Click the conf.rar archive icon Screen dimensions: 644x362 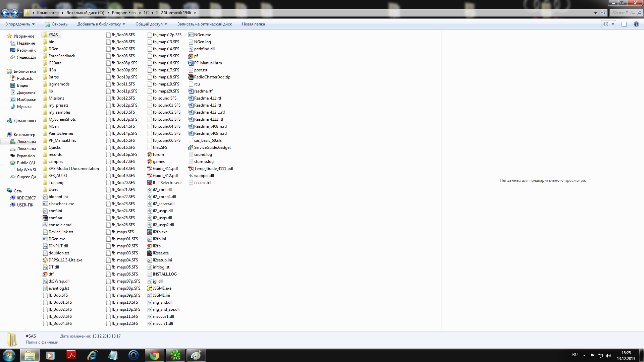(45, 218)
